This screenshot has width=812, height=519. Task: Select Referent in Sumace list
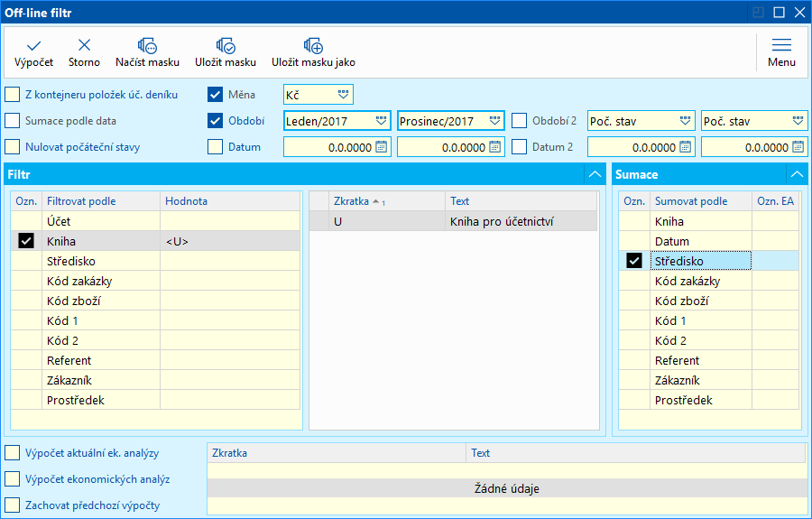click(x=709, y=360)
